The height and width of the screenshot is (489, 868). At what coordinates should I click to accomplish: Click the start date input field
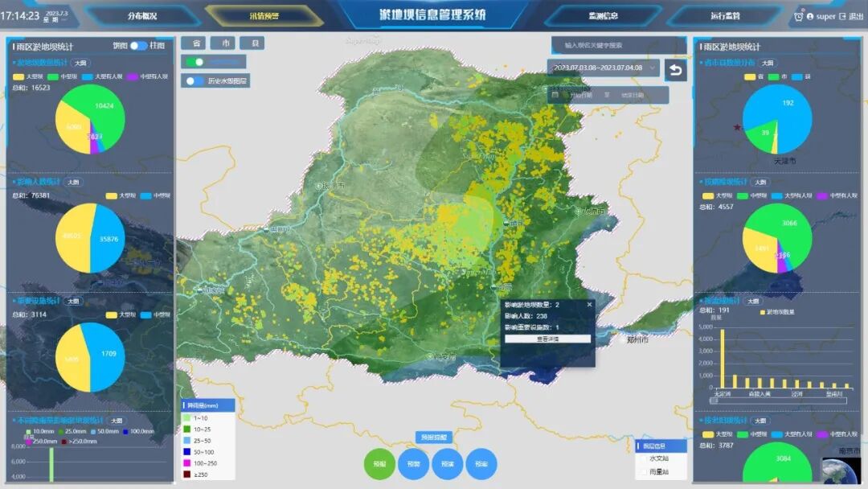tap(581, 95)
